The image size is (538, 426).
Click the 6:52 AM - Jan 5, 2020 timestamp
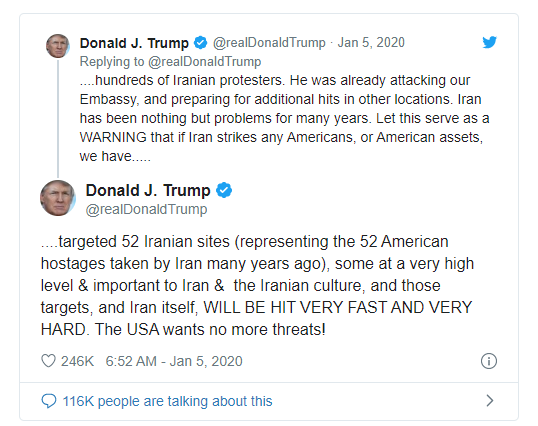[174, 361]
